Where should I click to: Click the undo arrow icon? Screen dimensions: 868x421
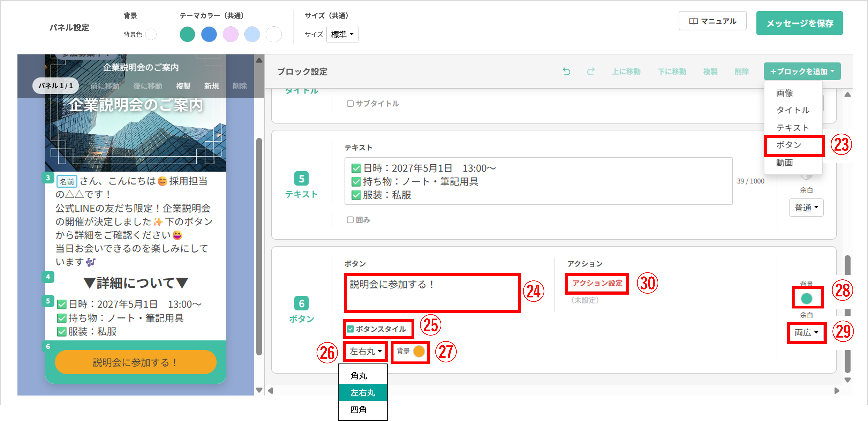(x=566, y=71)
